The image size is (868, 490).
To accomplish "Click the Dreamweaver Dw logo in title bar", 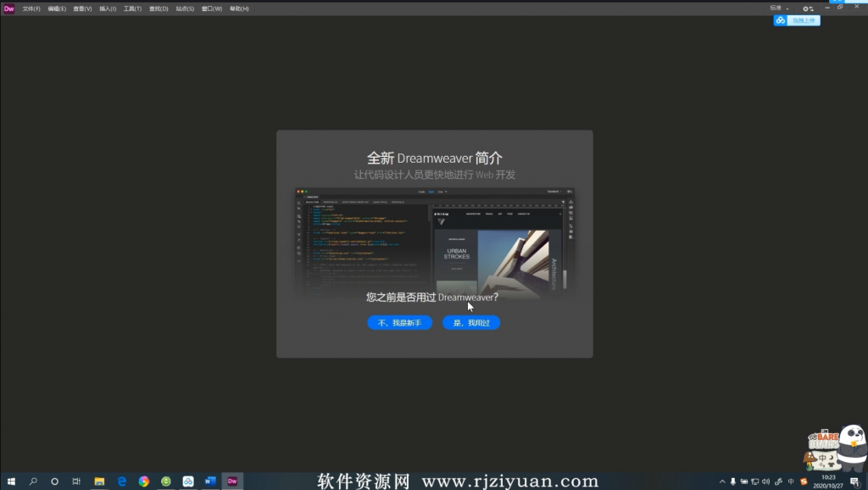I will [8, 8].
